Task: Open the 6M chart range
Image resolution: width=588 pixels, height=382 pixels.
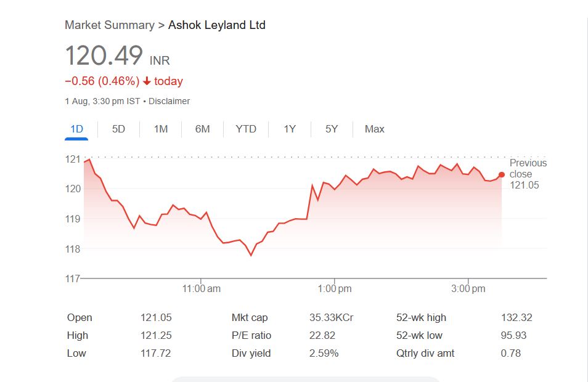Action: click(202, 129)
